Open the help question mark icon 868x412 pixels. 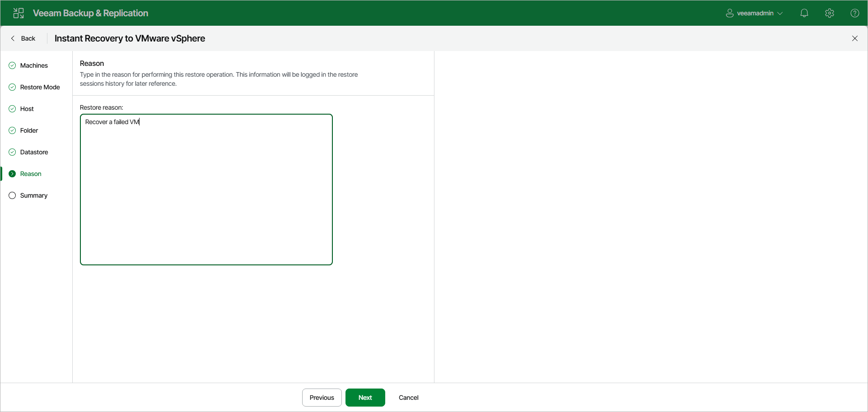pyautogui.click(x=855, y=13)
